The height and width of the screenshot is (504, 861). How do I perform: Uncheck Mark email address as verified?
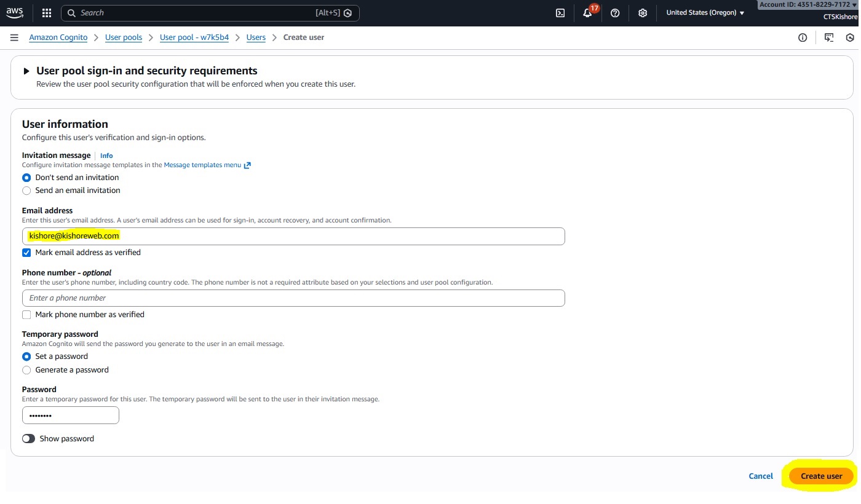point(26,253)
